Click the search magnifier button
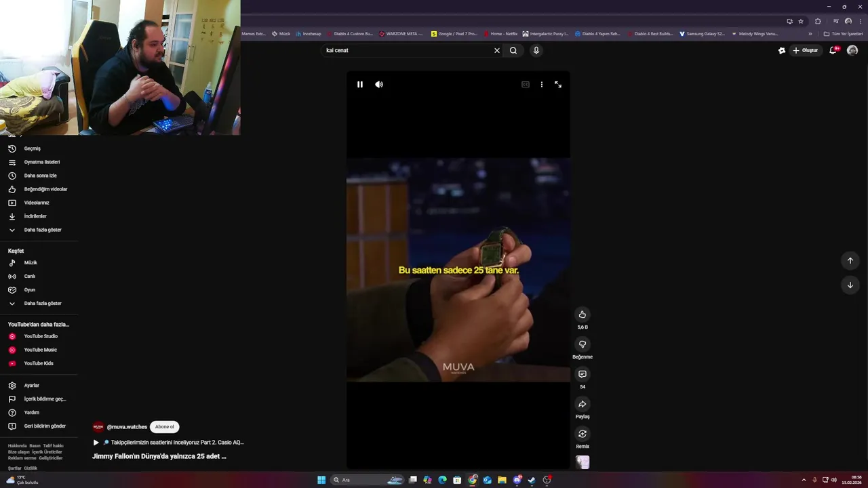The width and height of the screenshot is (868, 488). click(513, 50)
